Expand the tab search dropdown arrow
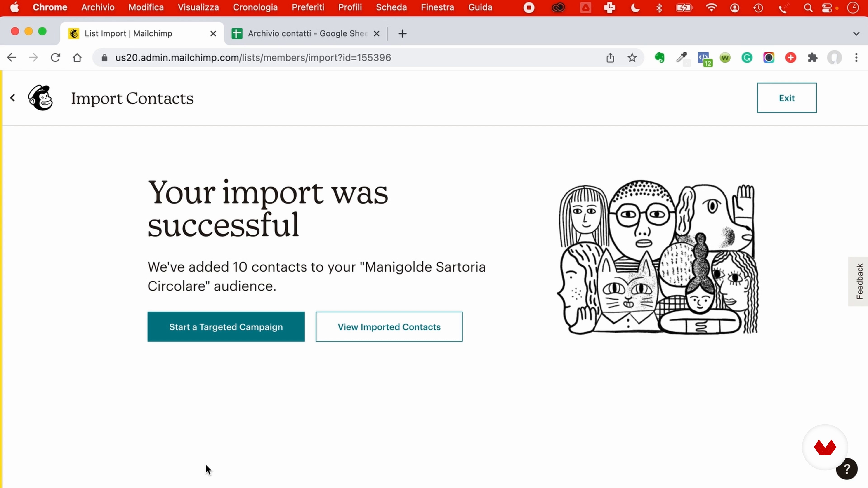Image resolution: width=868 pixels, height=488 pixels. (x=856, y=33)
